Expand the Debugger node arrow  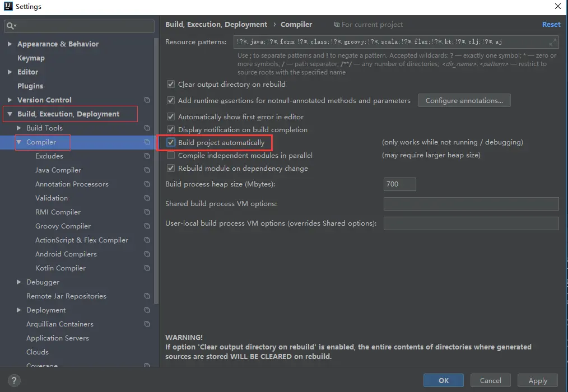pyautogui.click(x=19, y=282)
